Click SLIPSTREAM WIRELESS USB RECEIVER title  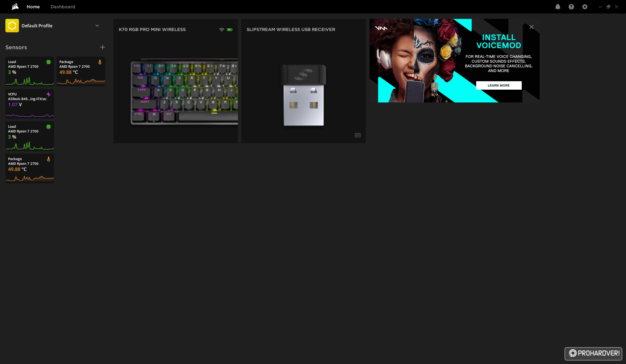pos(291,30)
